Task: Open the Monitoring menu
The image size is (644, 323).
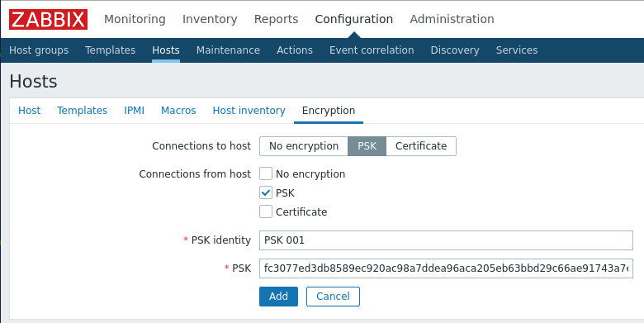Action: click(x=135, y=19)
